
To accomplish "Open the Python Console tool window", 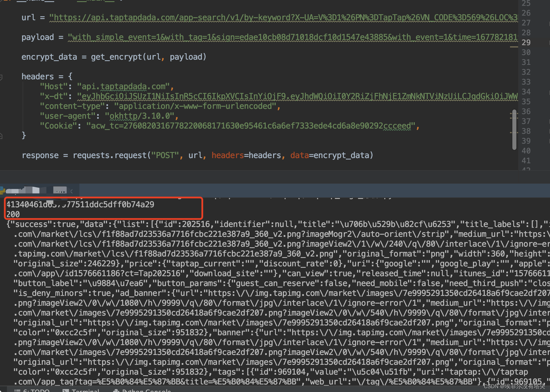I will pos(142,390).
